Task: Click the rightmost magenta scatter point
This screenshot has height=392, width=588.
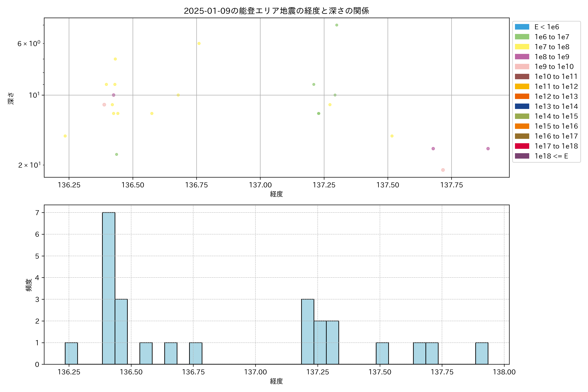Action: (x=488, y=148)
